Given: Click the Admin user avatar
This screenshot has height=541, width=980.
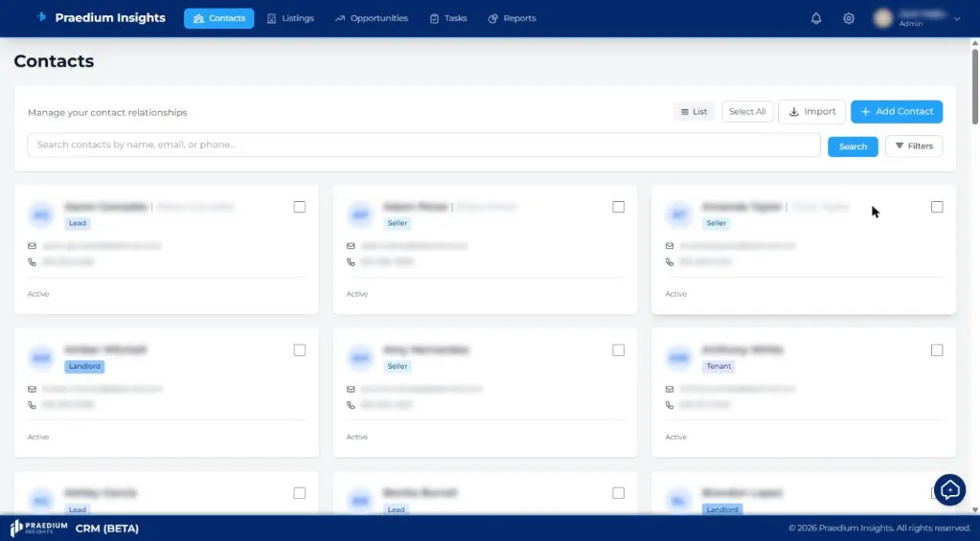Looking at the screenshot, I should (x=882, y=18).
